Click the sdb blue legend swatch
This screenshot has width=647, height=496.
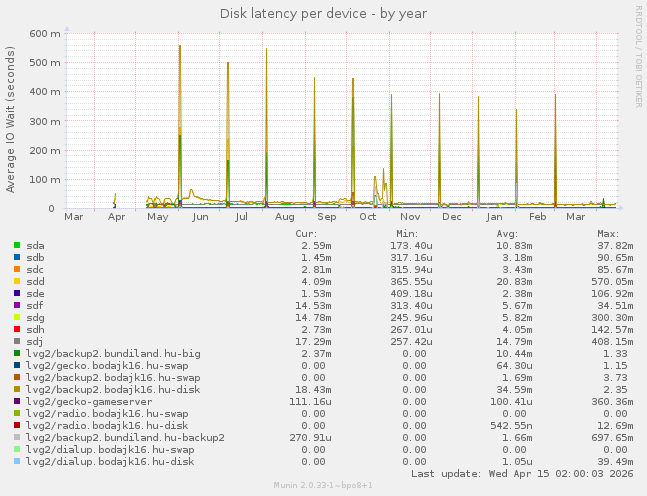17,257
